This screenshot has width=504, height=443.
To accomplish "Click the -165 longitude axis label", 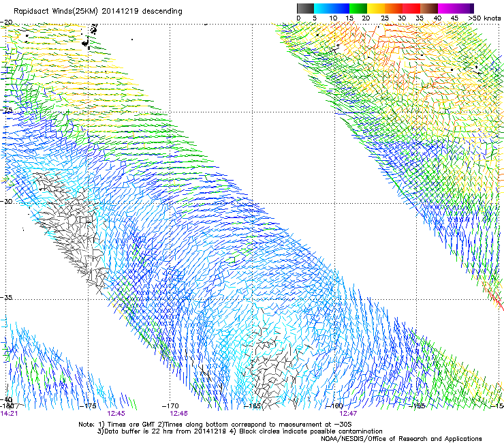I will point(252,406).
